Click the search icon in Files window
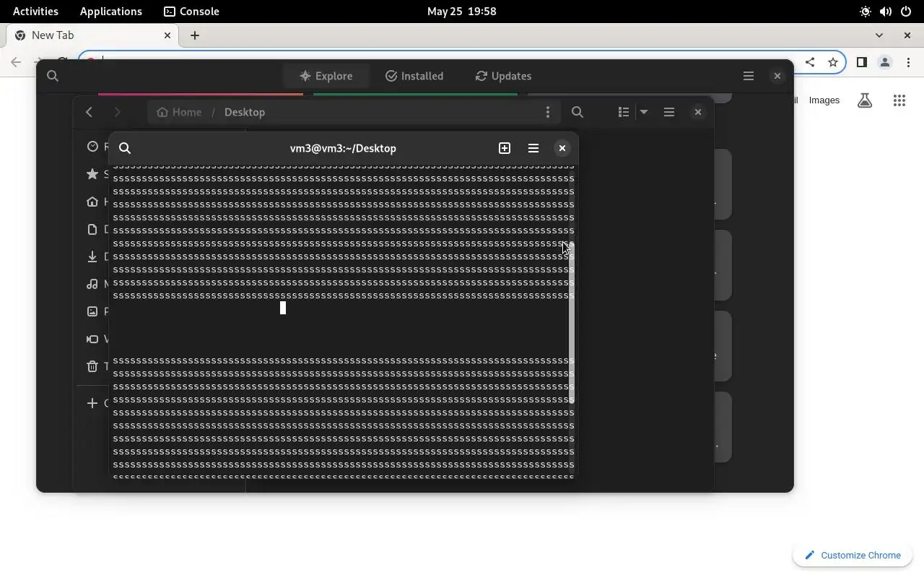 (x=577, y=112)
